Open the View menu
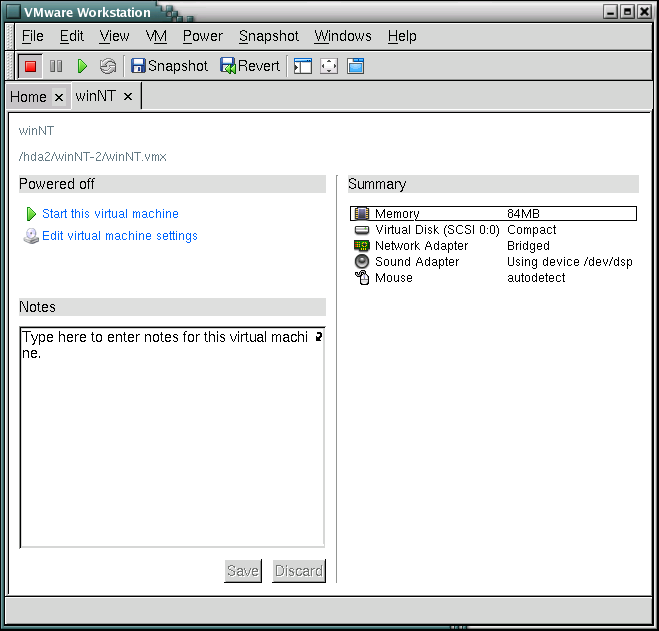Image resolution: width=659 pixels, height=631 pixels. (x=114, y=36)
